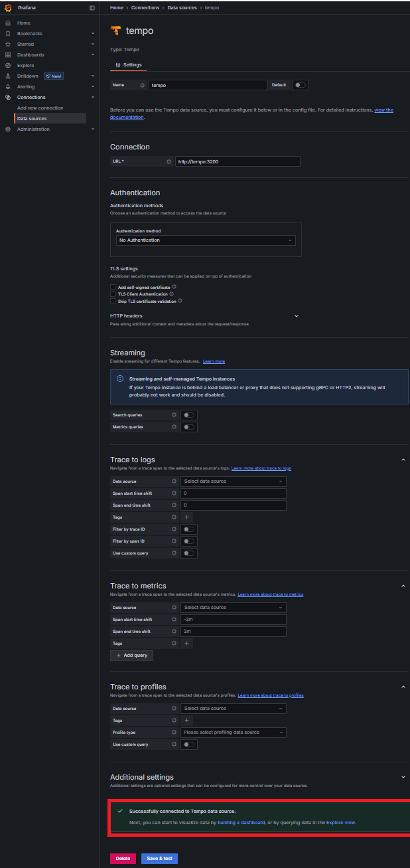The image size is (410, 868).
Task: Collapse the Trace to profiles section
Action: (x=403, y=687)
